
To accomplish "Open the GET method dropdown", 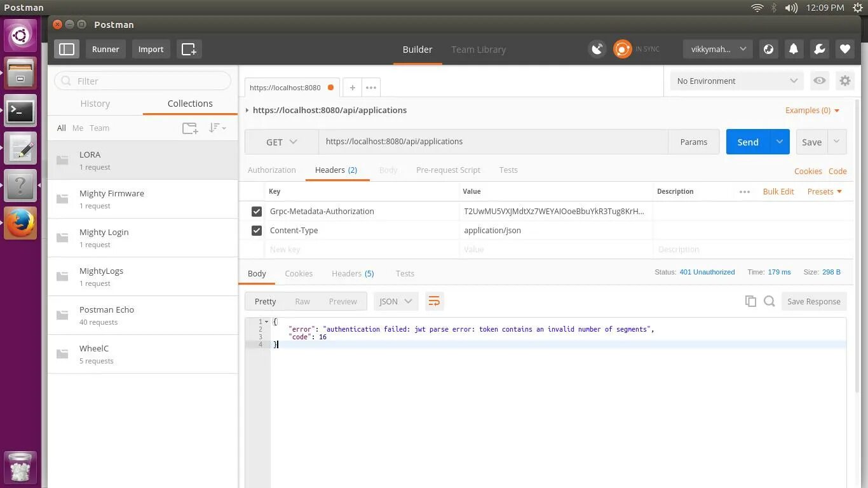I will 281,142.
